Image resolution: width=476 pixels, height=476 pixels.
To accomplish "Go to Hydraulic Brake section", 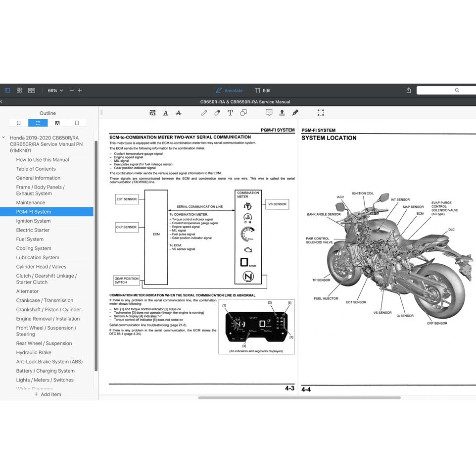I will click(x=34, y=352).
